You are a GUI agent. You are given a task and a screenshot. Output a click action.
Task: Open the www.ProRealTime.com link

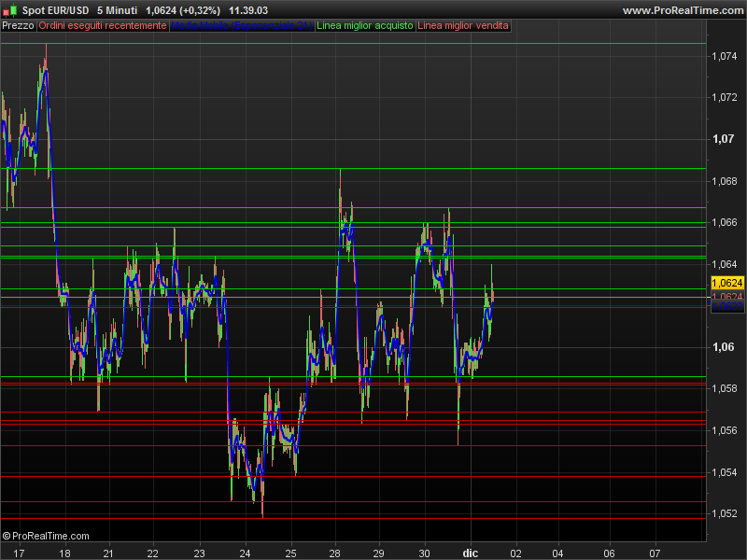point(683,10)
